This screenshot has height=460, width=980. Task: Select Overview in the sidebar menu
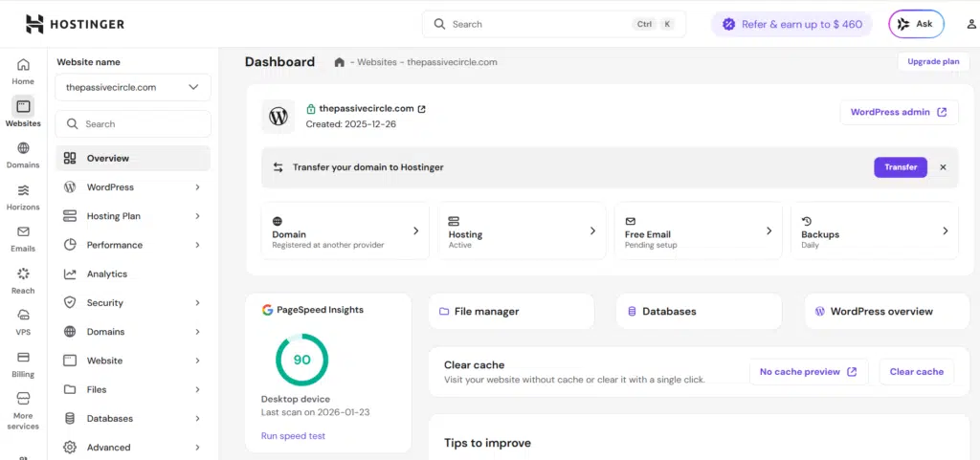[133, 159]
